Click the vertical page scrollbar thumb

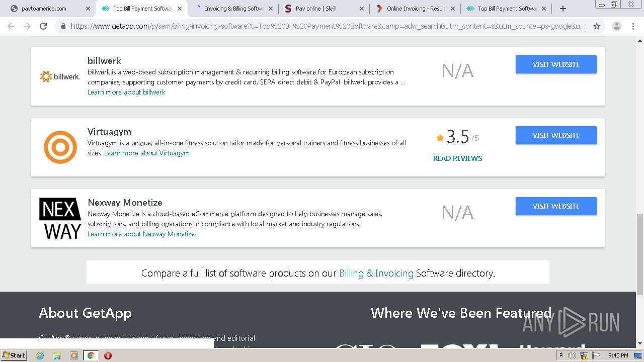[640, 254]
